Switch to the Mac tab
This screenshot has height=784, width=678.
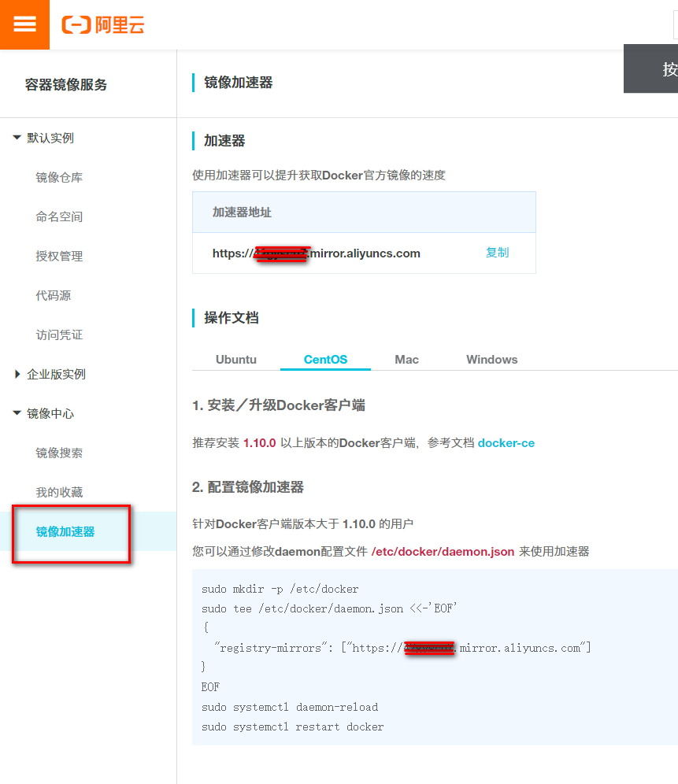tap(406, 360)
